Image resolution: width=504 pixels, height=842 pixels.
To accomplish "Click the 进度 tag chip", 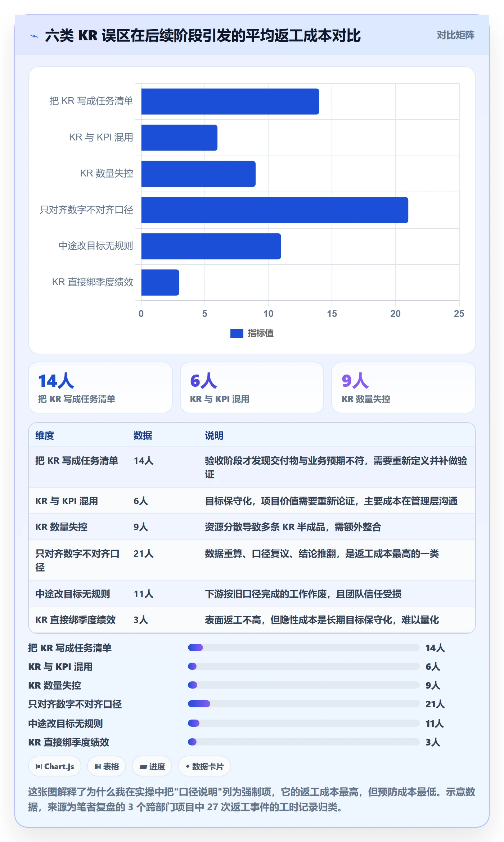I will 152,766.
